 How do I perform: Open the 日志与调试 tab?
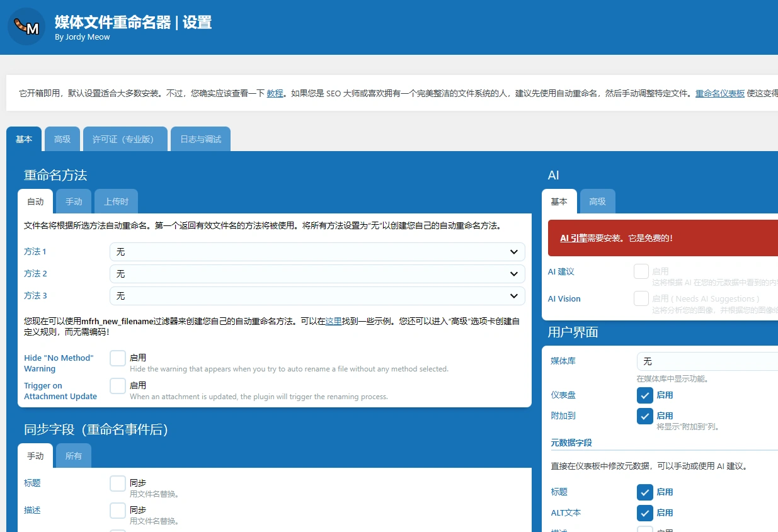click(200, 139)
